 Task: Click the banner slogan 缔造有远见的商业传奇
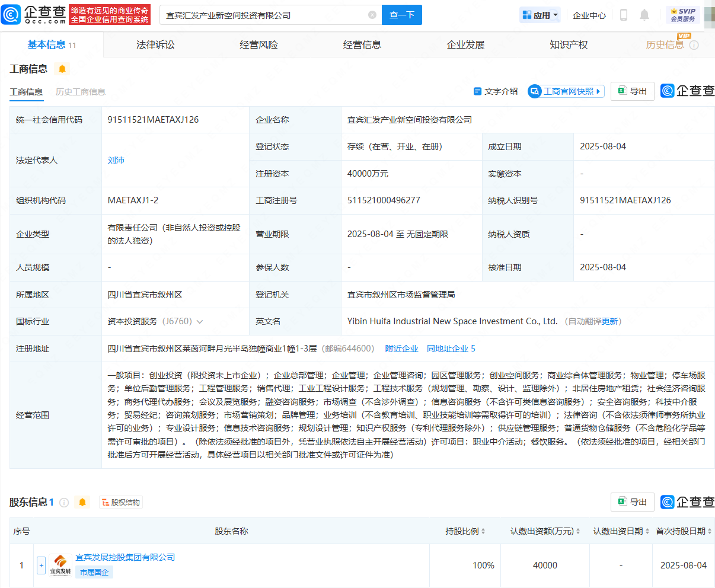click(110, 11)
